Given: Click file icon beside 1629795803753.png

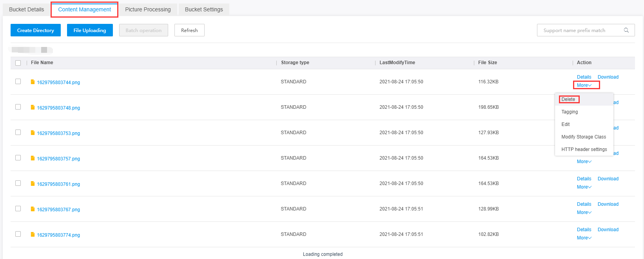Looking at the screenshot, I should 33,133.
